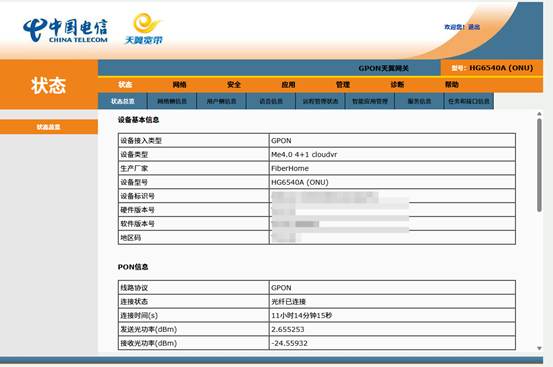
Task: Click the 硬件版本号 label cell
Action: (x=194, y=210)
